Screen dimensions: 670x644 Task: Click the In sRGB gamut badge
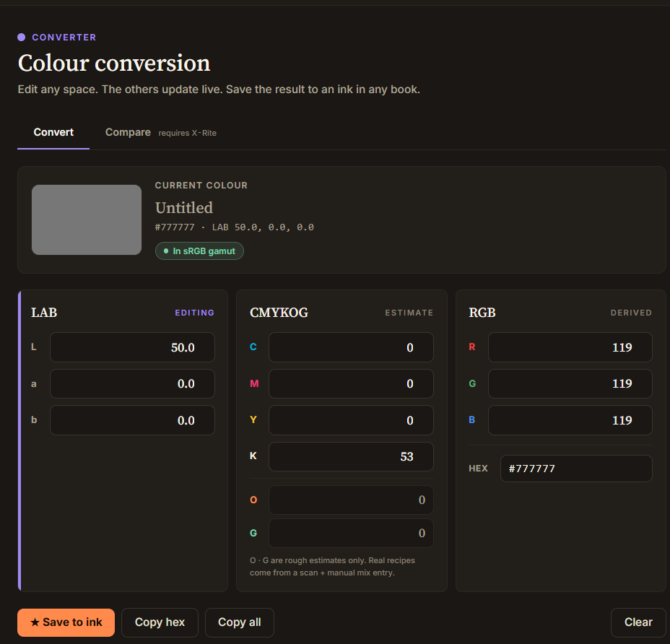pos(199,251)
